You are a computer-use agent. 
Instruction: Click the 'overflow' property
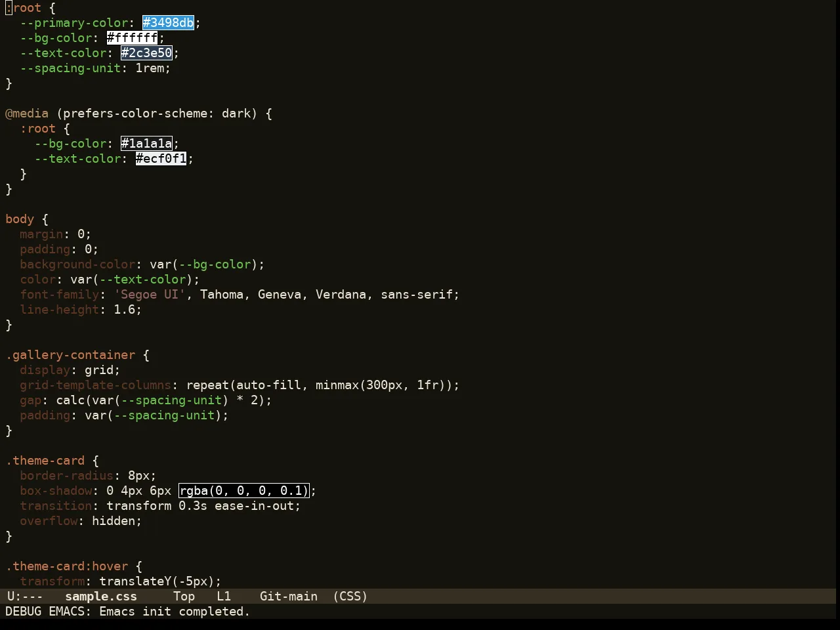(x=49, y=521)
